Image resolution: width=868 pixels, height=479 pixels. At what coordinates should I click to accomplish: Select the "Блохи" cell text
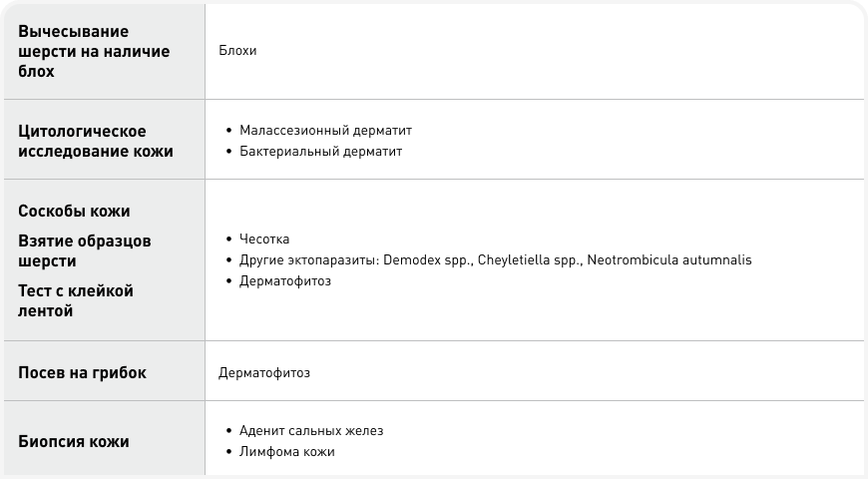coord(237,51)
